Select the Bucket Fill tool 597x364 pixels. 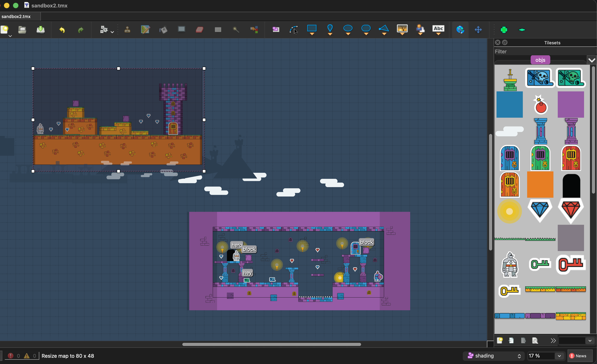(163, 30)
